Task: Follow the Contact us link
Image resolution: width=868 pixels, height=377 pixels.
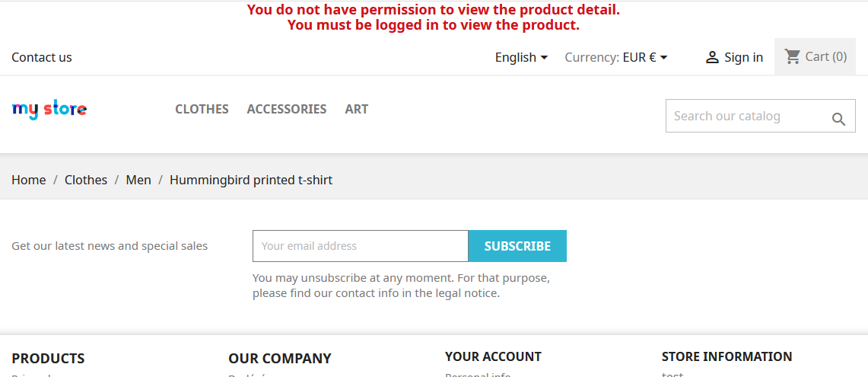Action: point(42,57)
